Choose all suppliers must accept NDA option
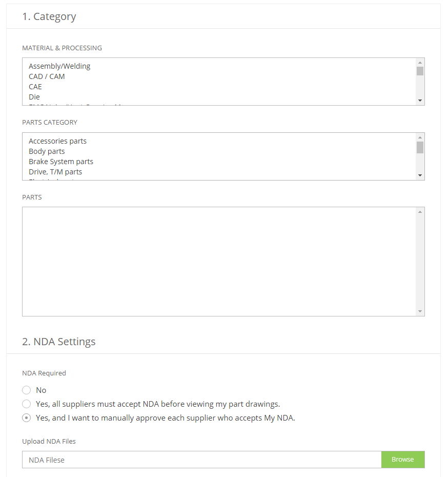This screenshot has width=448, height=477. point(27,404)
